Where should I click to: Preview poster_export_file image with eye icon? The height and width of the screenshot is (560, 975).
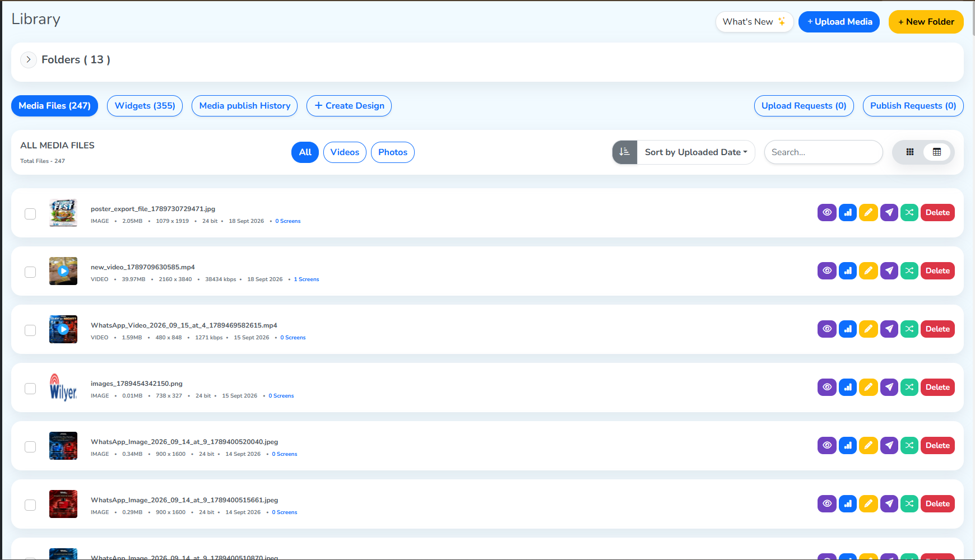coord(827,212)
